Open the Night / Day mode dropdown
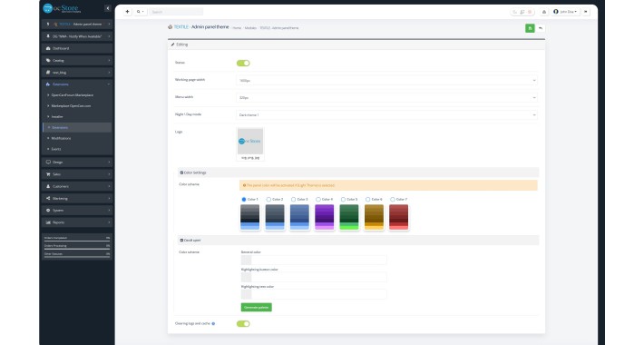Image resolution: width=644 pixels, height=345 pixels. pos(387,115)
